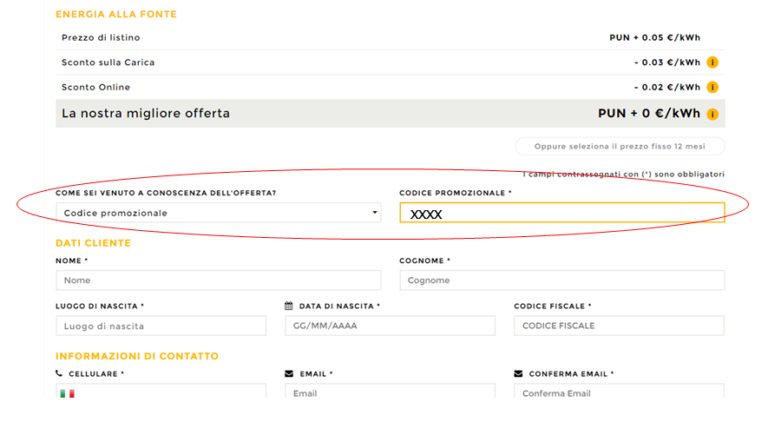
Task: Select the fixed price 12 mesi button
Action: click(x=619, y=146)
